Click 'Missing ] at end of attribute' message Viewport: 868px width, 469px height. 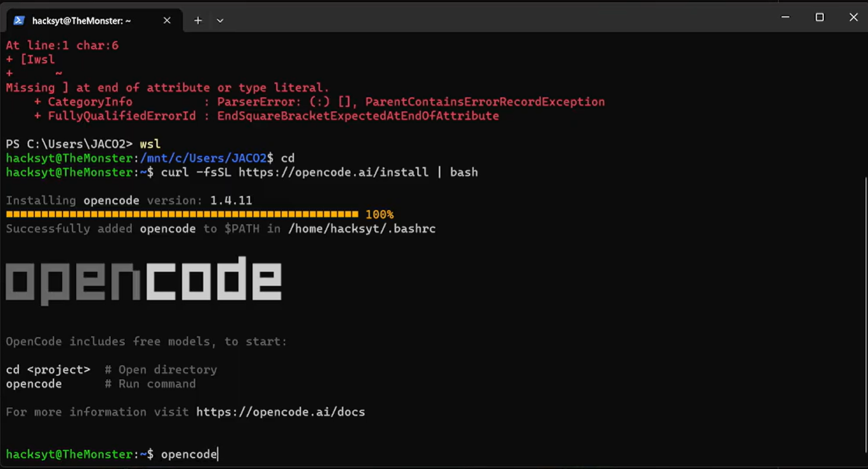coord(167,88)
